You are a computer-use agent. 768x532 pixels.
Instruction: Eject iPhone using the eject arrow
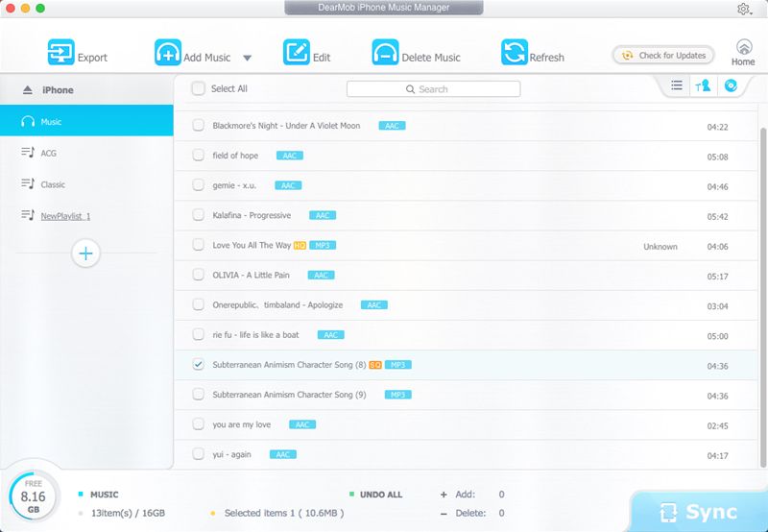coord(27,90)
